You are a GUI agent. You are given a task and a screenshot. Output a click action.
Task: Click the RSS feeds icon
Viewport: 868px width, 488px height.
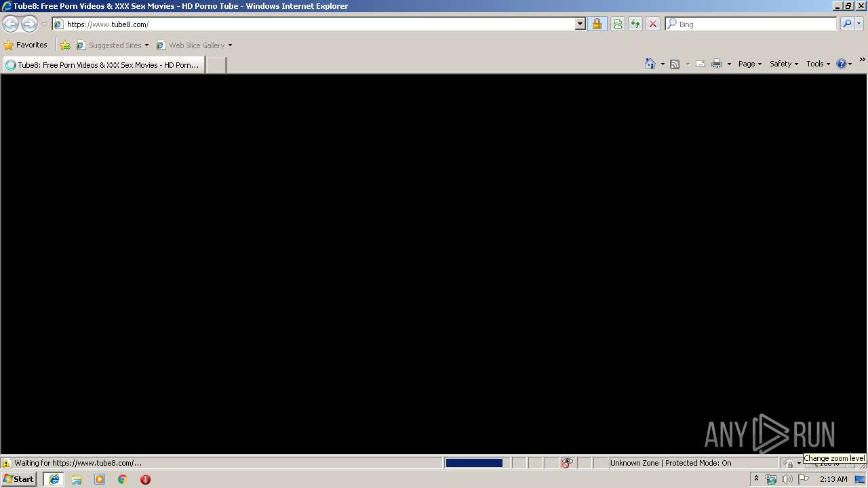pyautogui.click(x=675, y=64)
